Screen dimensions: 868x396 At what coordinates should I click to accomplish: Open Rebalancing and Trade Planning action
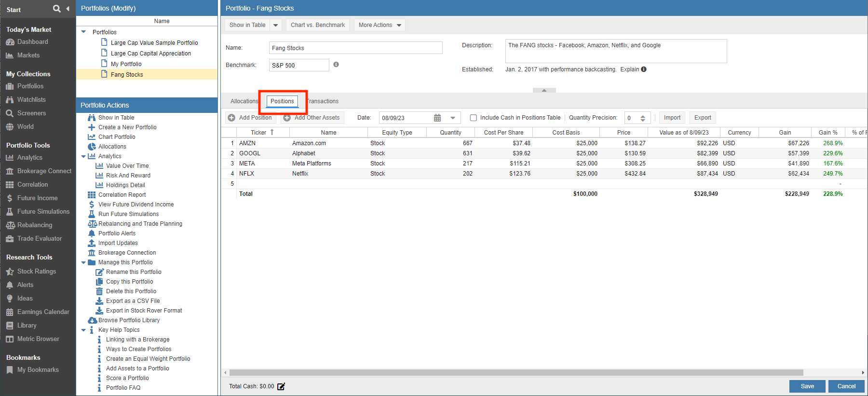(x=140, y=224)
